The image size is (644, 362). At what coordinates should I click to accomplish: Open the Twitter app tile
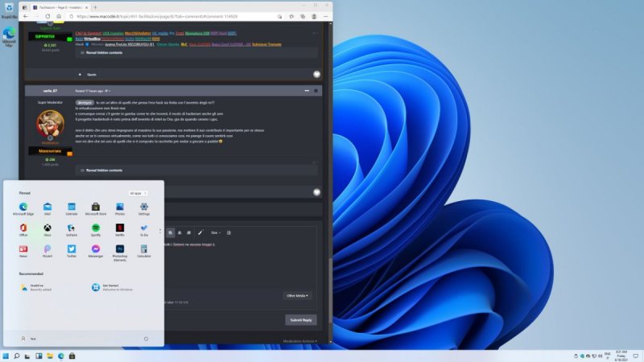coord(72,251)
